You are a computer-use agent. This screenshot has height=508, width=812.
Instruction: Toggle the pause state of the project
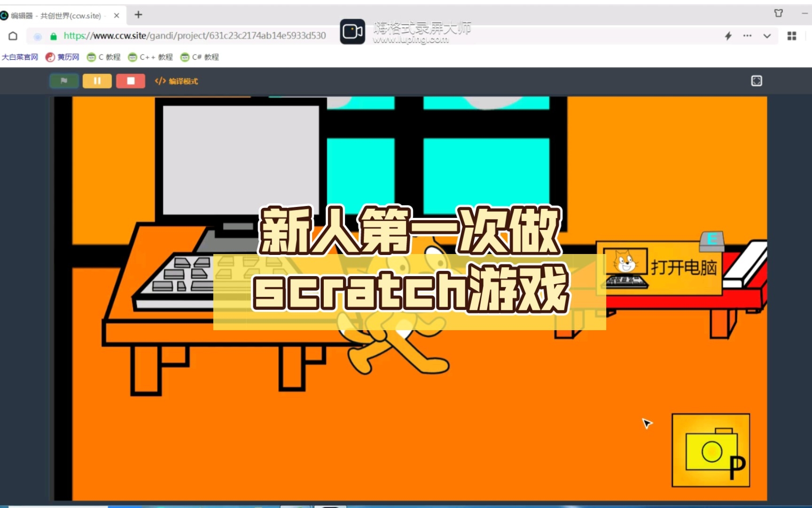click(x=97, y=80)
